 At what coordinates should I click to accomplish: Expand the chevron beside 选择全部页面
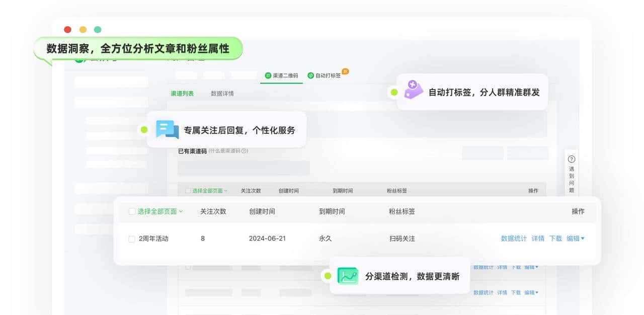(181, 211)
